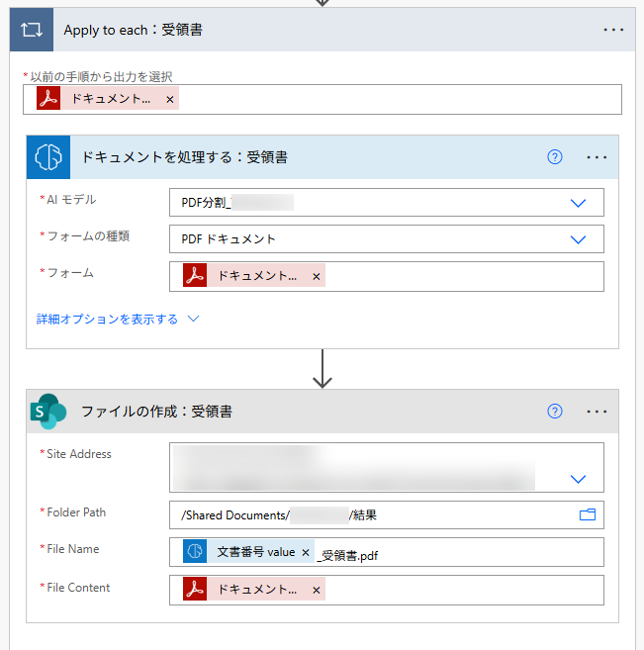644x650 pixels.
Task: Expand 詳細オプションを表示する
Action: [x=107, y=319]
